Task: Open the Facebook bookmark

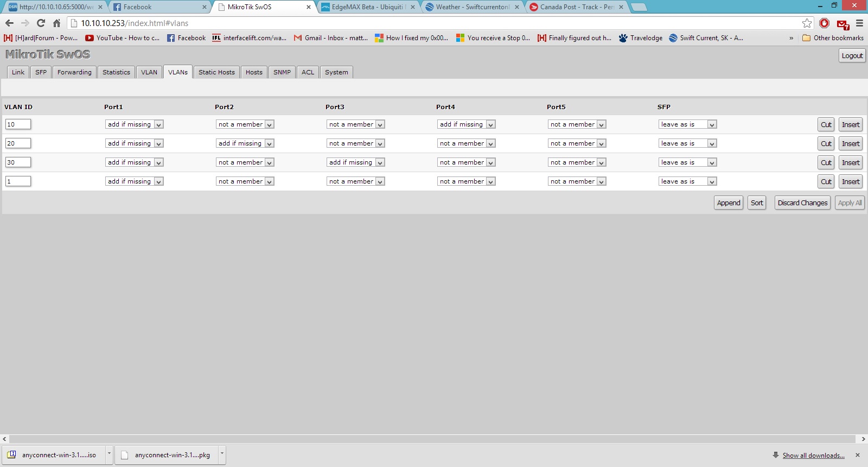Action: (187, 38)
